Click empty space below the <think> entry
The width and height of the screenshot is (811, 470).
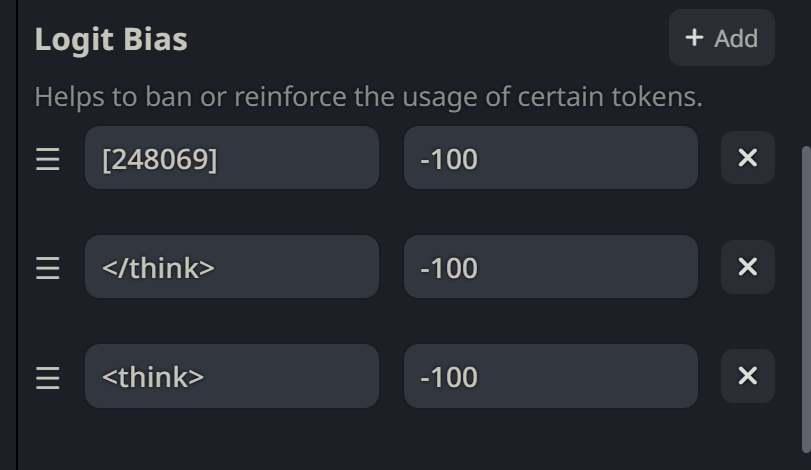pos(400,440)
